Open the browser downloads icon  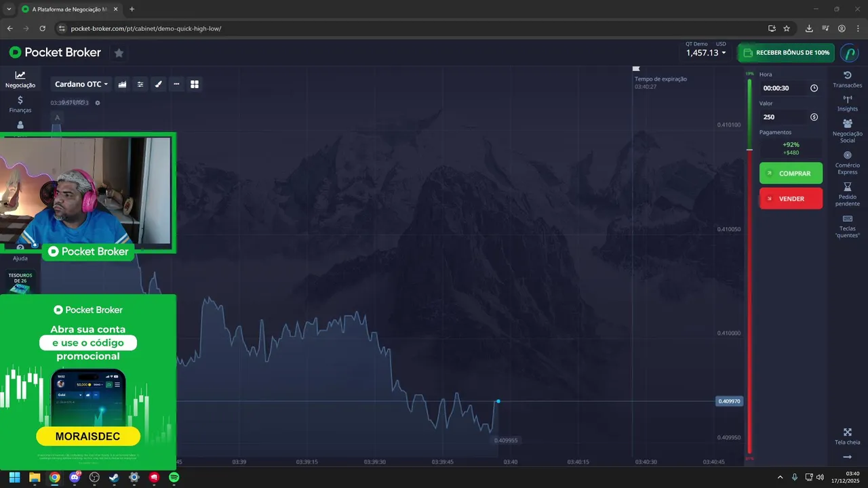[809, 28]
